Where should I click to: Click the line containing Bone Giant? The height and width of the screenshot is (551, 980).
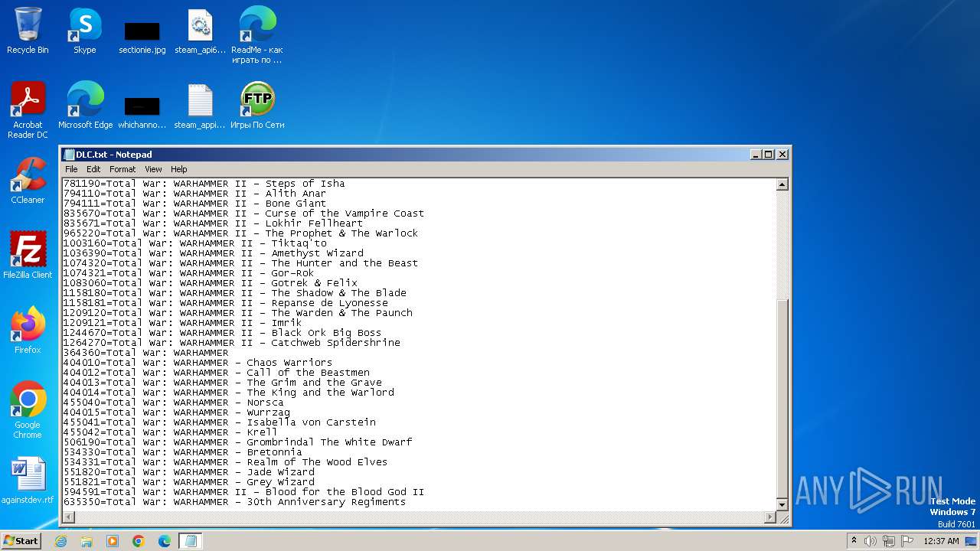click(x=194, y=204)
